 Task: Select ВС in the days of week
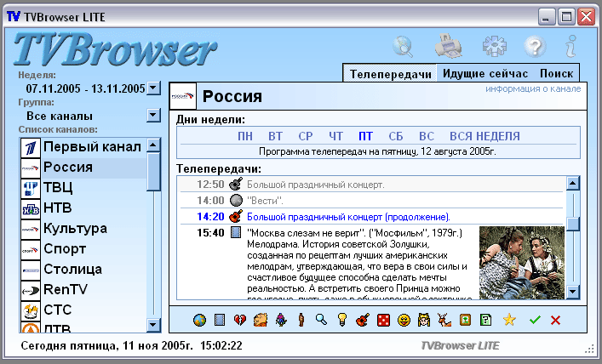427,136
